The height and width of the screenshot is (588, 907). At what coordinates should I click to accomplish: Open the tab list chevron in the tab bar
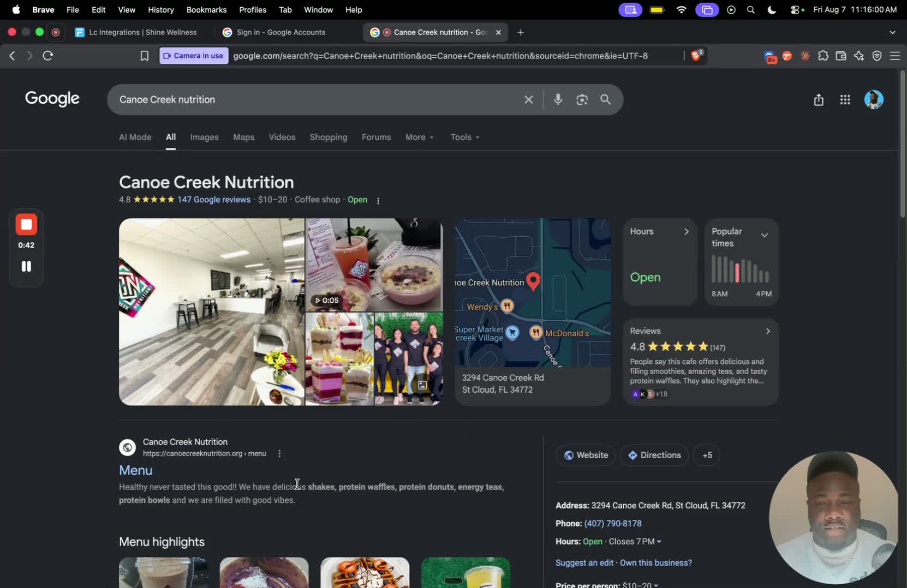[892, 32]
